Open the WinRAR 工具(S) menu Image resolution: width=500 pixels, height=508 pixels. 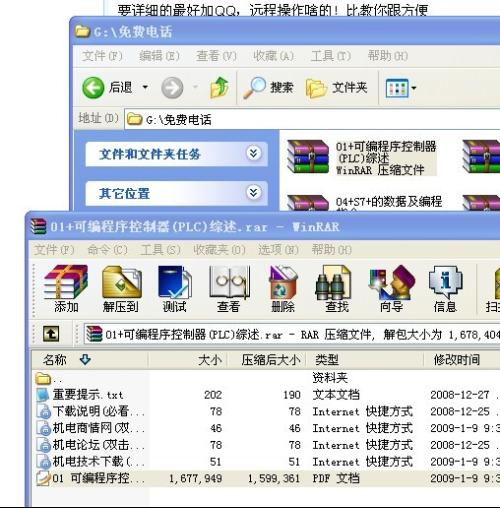coord(161,250)
